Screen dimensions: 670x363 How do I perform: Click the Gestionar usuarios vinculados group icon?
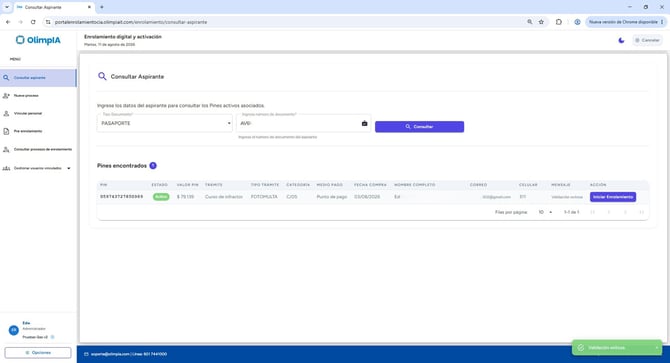point(6,168)
